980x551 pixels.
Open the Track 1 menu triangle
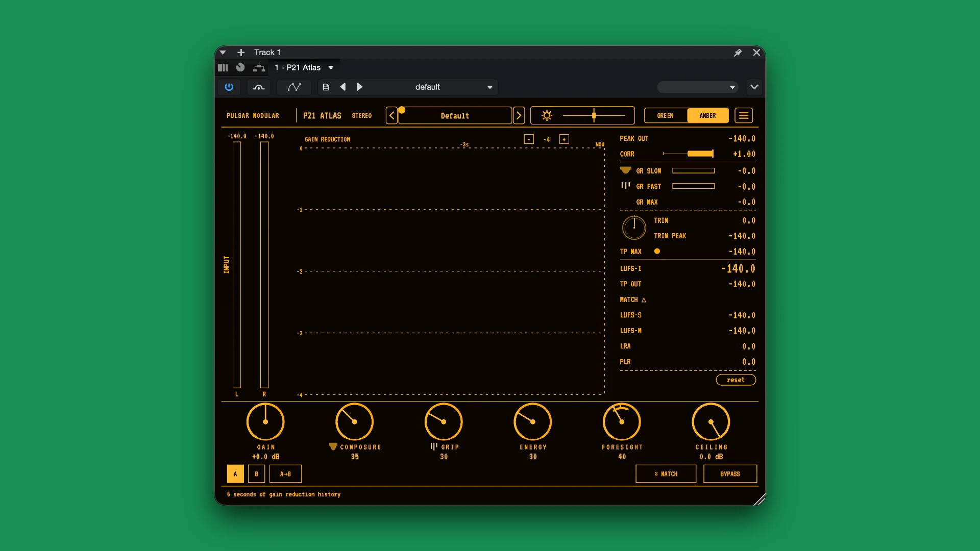point(223,53)
